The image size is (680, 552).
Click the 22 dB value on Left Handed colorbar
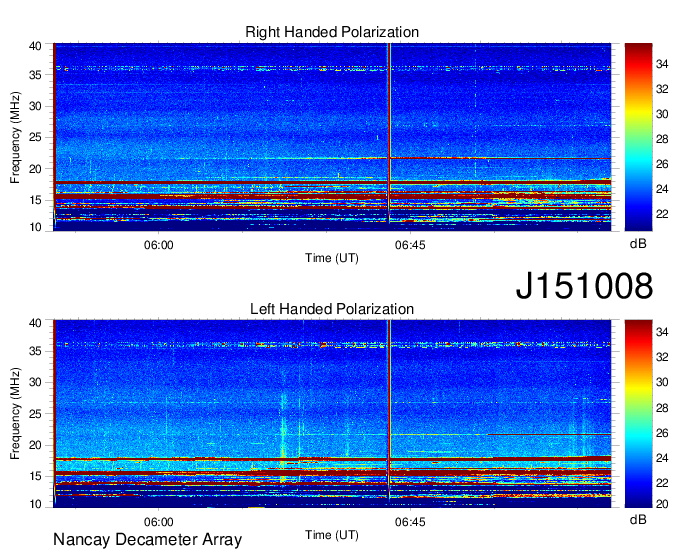click(662, 483)
